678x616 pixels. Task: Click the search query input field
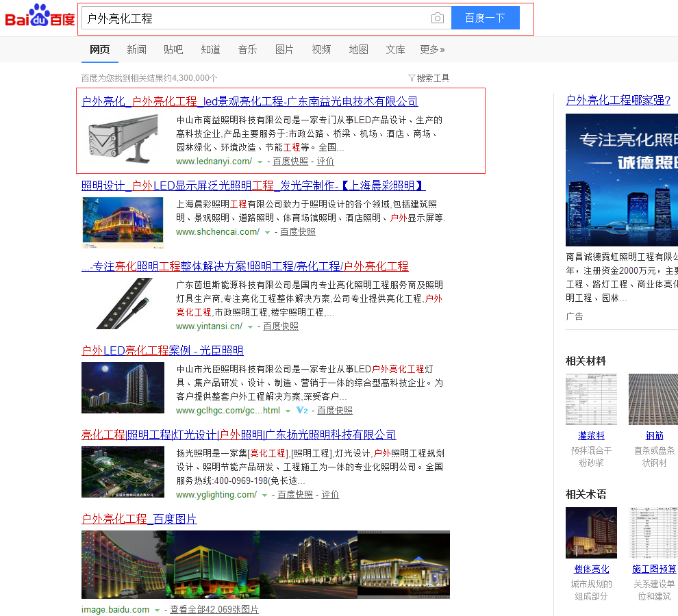[x=253, y=18]
